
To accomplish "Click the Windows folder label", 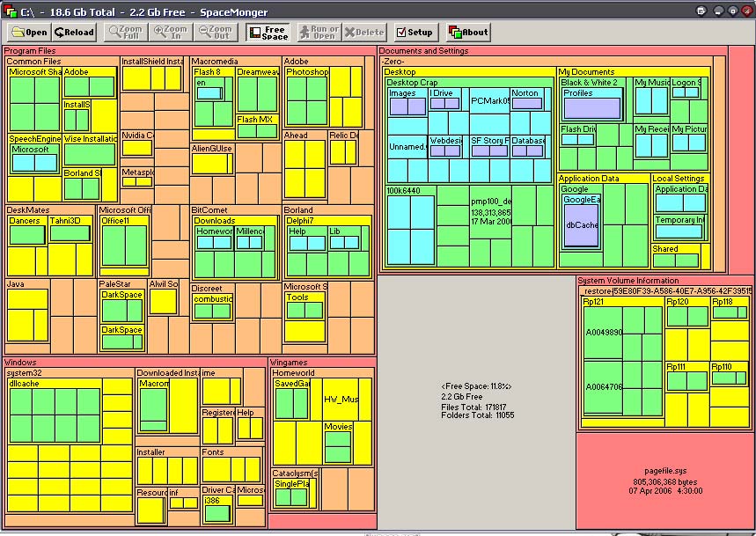I will 20,363.
